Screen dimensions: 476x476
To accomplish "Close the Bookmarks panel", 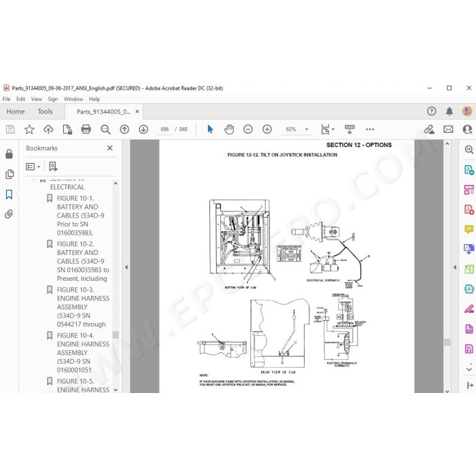I will (x=110, y=148).
